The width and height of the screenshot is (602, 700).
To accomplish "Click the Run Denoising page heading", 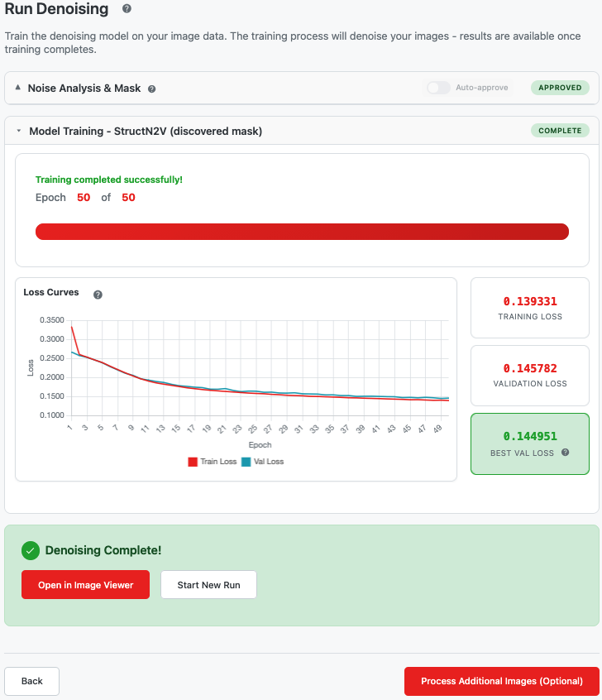I will click(57, 9).
